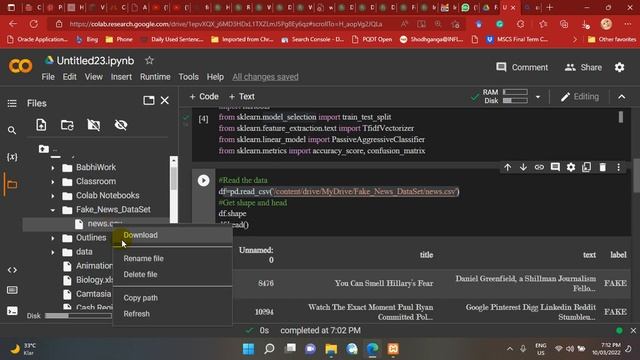Open Colab settings gear icon
This screenshot has width=640, height=360.
(619, 67)
